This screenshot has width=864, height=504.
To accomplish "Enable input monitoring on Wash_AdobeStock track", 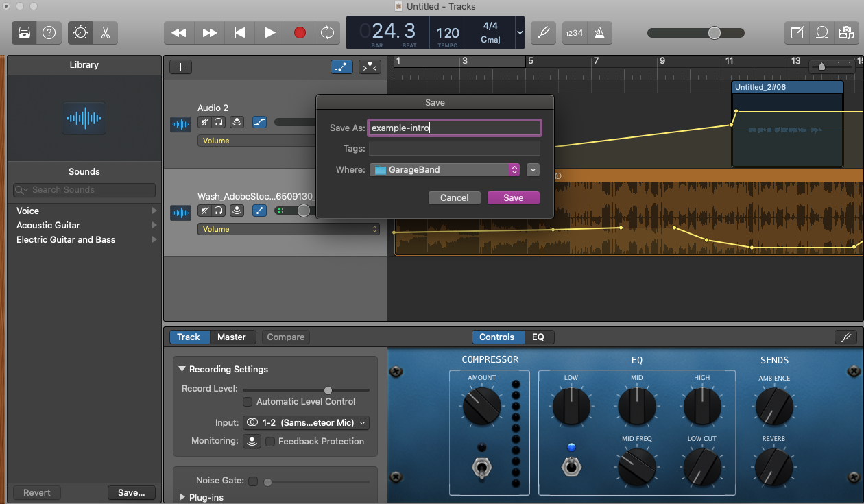I will click(x=237, y=211).
